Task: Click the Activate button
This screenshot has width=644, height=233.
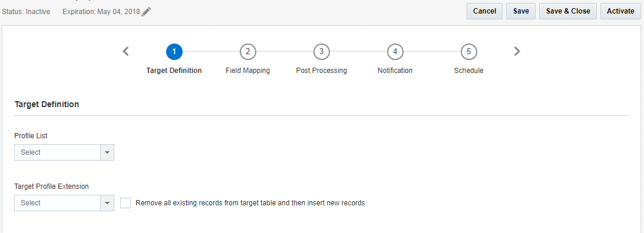Action: coord(620,11)
